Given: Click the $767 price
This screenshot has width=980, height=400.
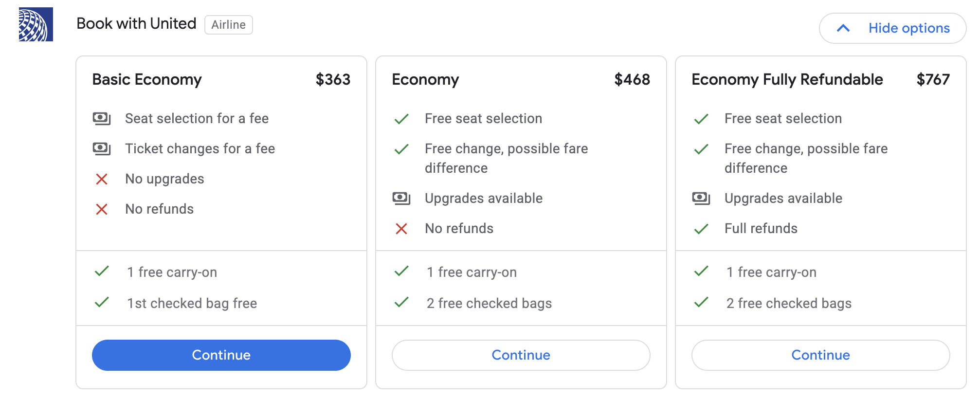Looking at the screenshot, I should [x=933, y=79].
